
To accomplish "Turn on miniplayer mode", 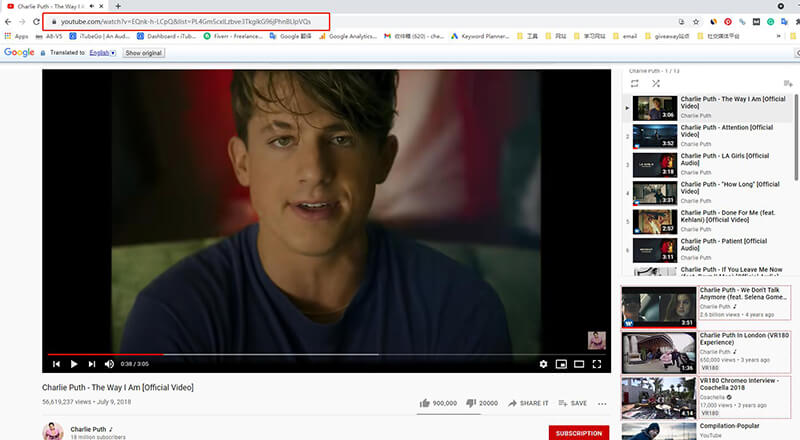I will tap(561, 364).
